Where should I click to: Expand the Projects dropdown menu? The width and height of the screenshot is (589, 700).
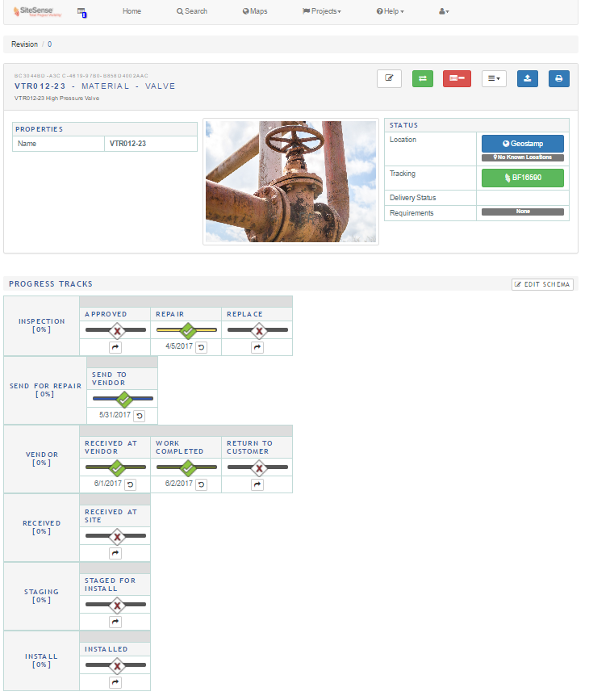tap(322, 11)
